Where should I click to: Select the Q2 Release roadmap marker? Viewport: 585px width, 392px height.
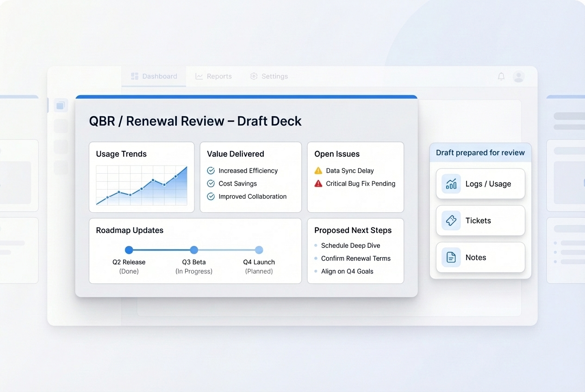pyautogui.click(x=129, y=250)
